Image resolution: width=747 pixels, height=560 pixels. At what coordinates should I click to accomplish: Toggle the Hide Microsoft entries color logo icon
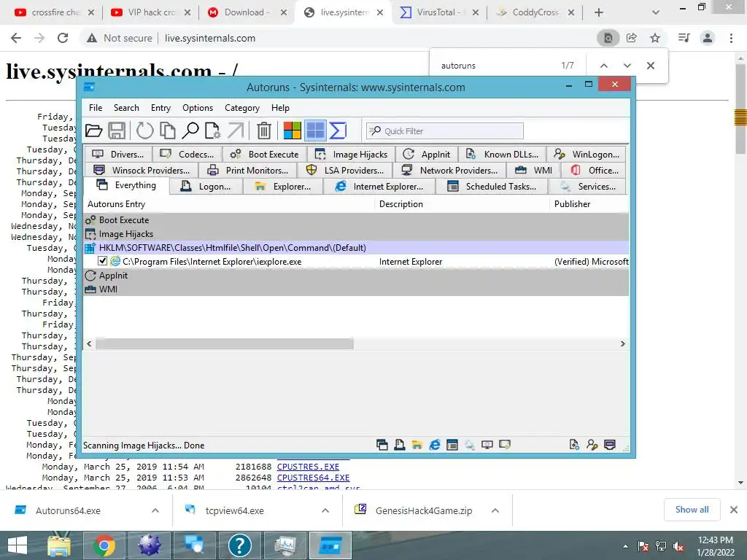pos(292,131)
